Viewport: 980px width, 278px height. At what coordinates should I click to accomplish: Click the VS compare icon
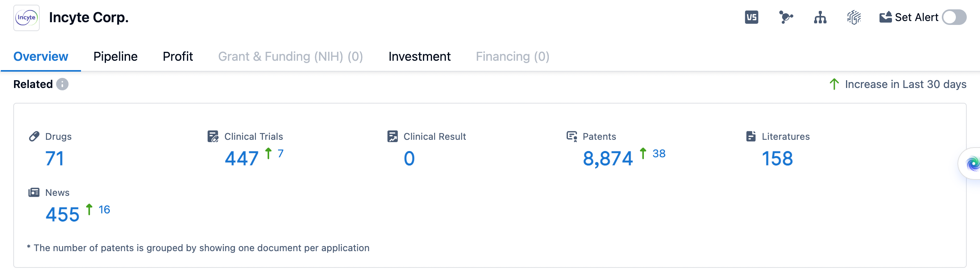tap(751, 18)
